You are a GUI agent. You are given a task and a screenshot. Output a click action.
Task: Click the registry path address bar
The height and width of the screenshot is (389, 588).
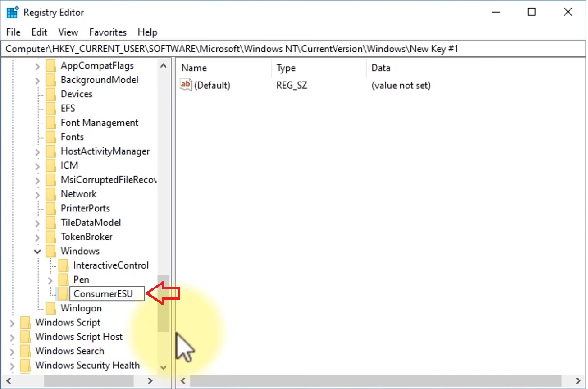tap(293, 49)
